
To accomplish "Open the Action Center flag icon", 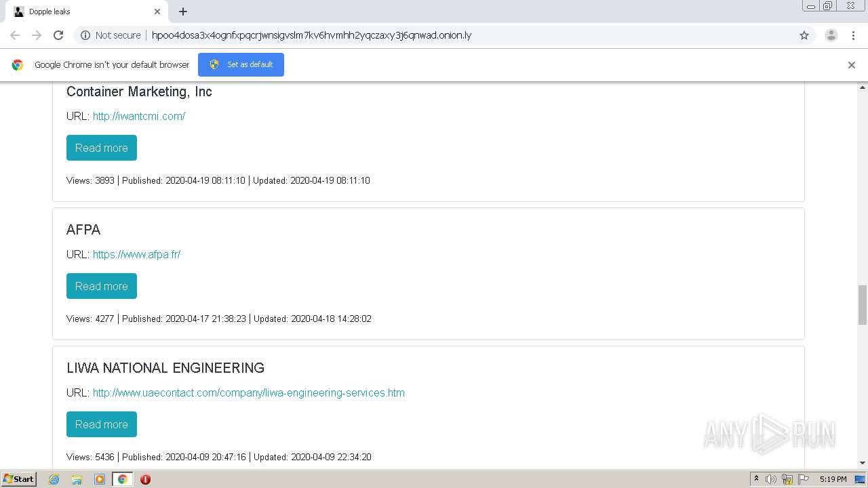I will pyautogui.click(x=804, y=479).
